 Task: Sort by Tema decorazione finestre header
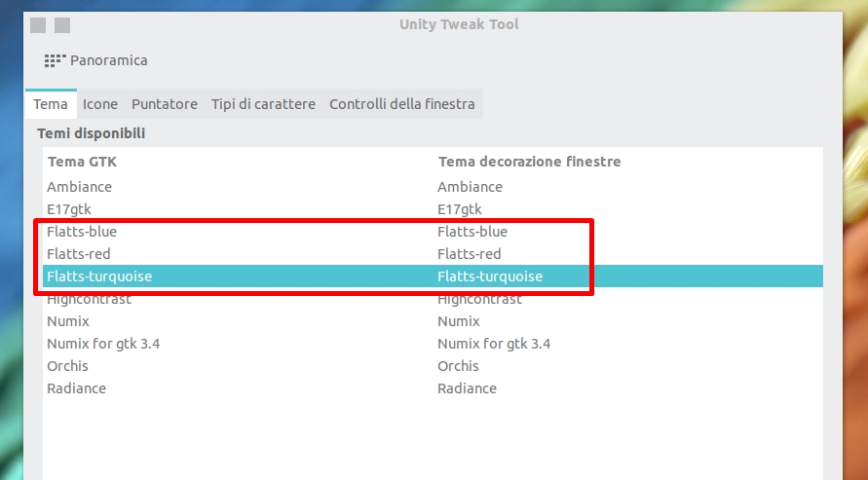point(530,162)
